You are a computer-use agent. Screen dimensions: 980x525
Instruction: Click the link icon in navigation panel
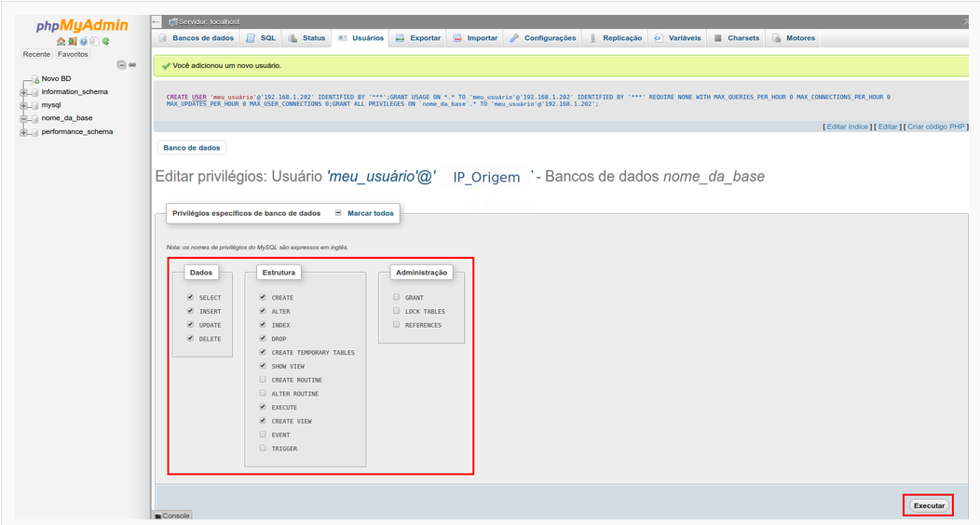(x=133, y=64)
